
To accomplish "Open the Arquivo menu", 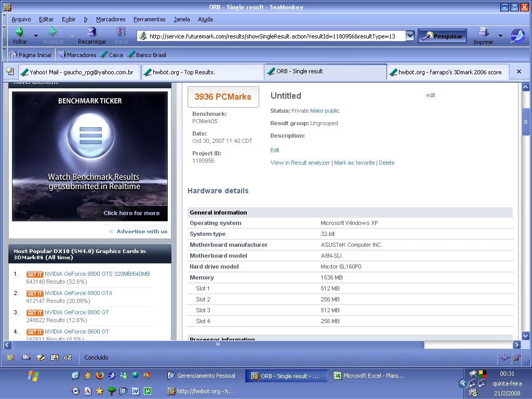I will 21,19.
